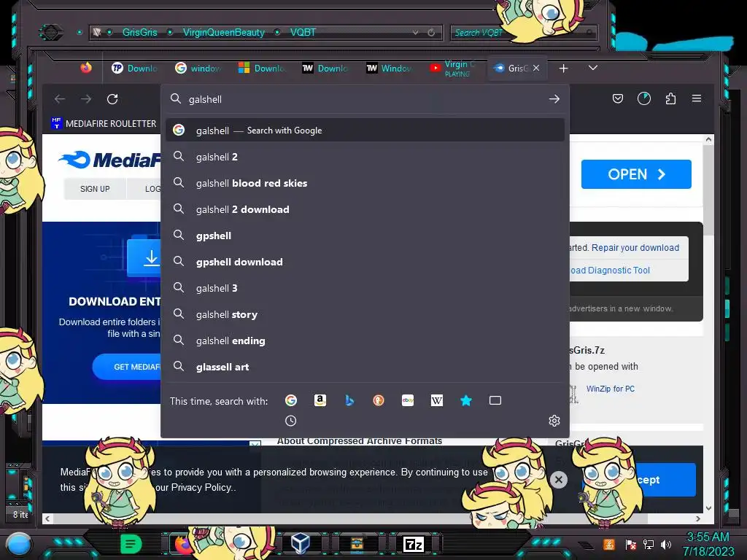The width and height of the screenshot is (747, 560).
Task: Click the VirginQueenBeauty breadcrumb in explorer
Action: click(223, 32)
